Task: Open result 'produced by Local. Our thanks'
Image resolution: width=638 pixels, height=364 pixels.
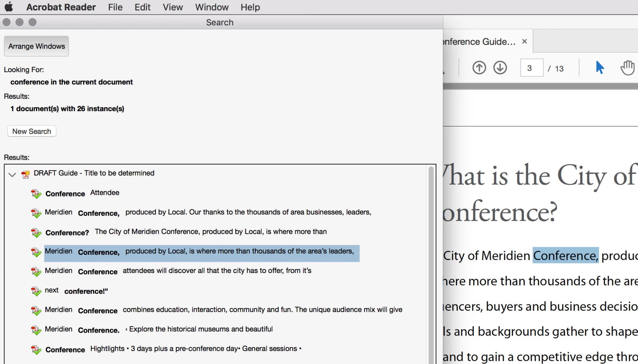Action: 208,212
